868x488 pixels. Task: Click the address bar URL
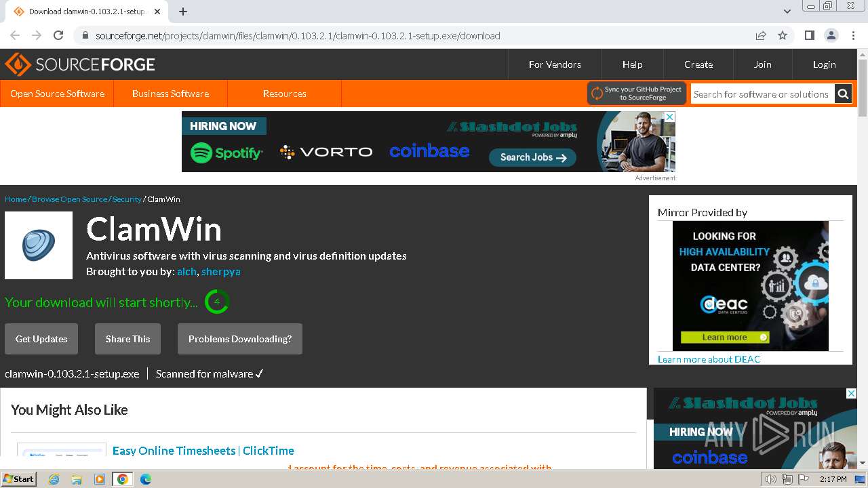(x=298, y=36)
